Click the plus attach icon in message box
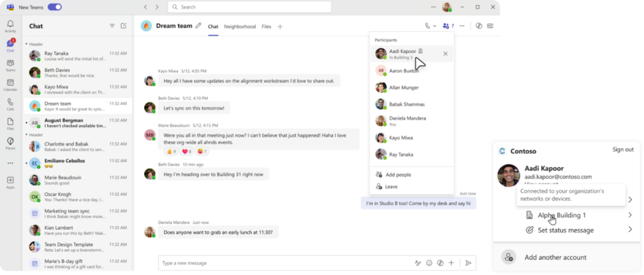Screen dimensions: 644x275 point(452,263)
